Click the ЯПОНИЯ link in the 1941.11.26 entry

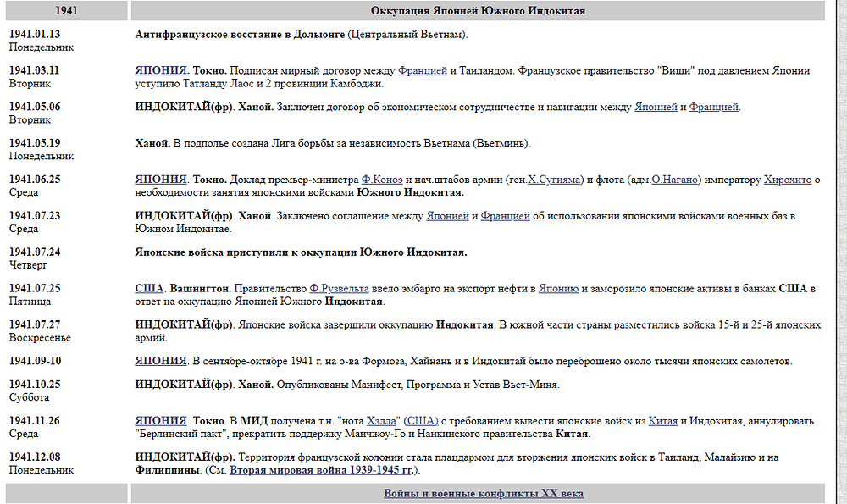[161, 421]
